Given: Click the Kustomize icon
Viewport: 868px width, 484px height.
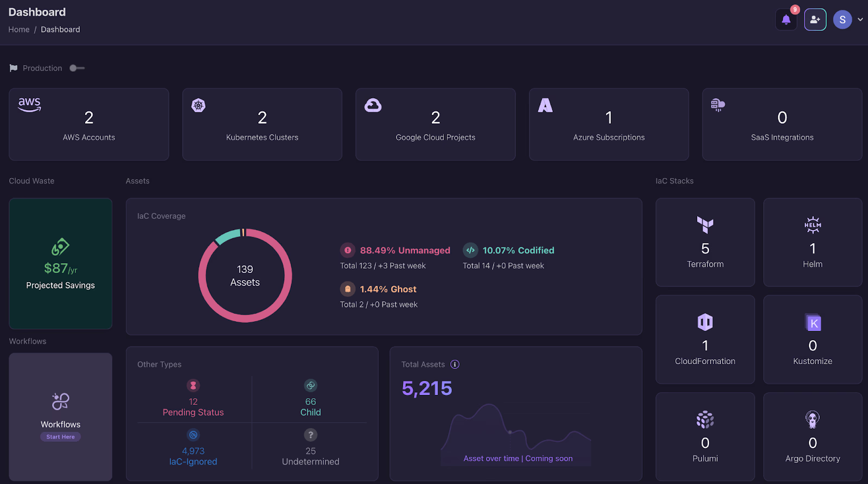Looking at the screenshot, I should (x=813, y=322).
